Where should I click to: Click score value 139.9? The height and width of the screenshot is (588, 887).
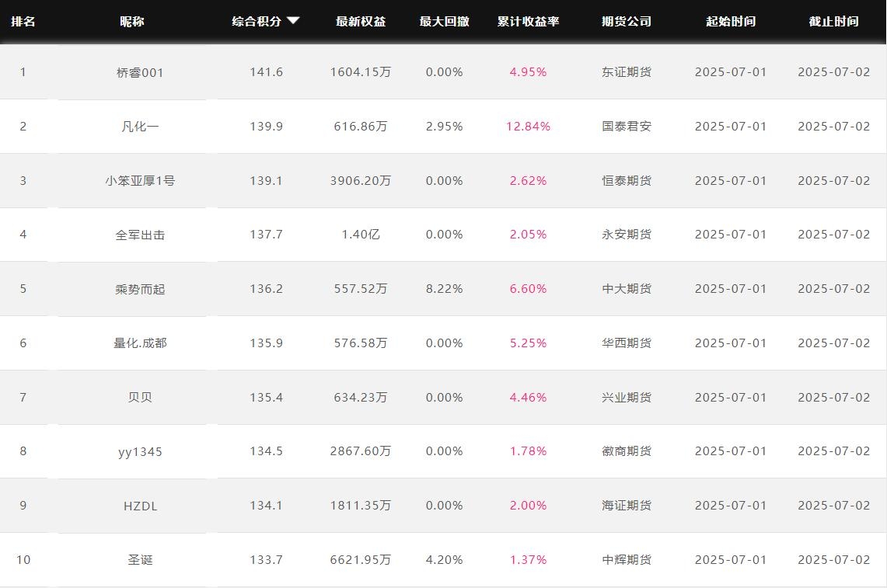[x=266, y=127]
